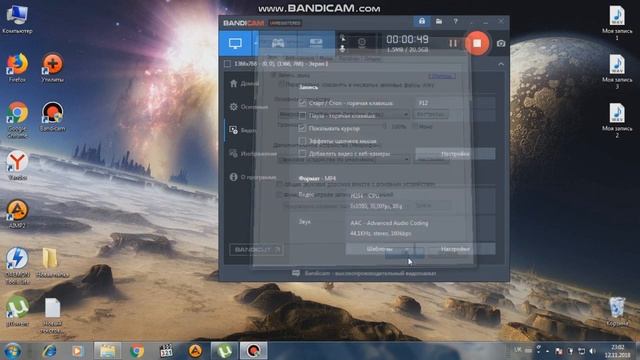Select the game recording mode gamepad icon
This screenshot has width=640, height=360.
pyautogui.click(x=278, y=43)
